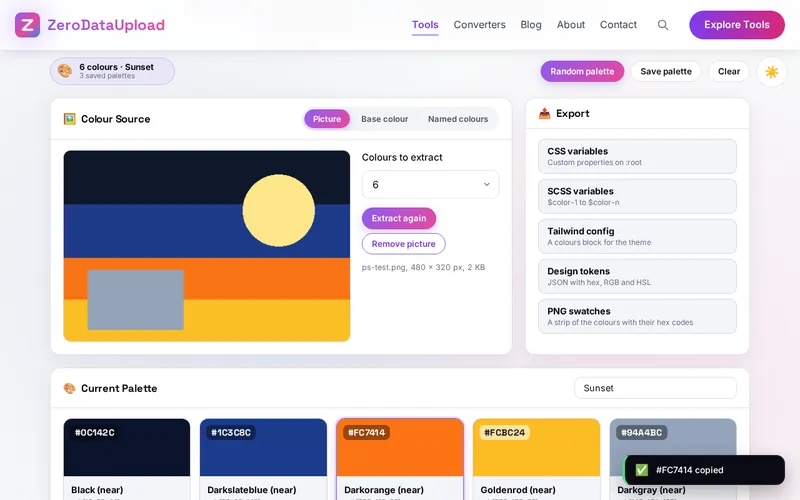Copy the #FCBC24 hex label

pos(504,433)
